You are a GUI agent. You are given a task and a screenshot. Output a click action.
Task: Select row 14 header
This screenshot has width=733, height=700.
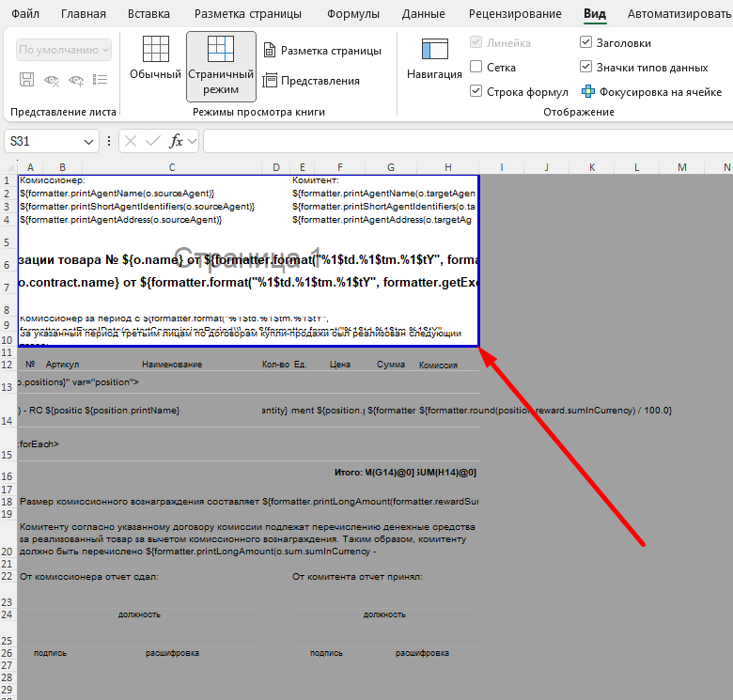tap(7, 410)
